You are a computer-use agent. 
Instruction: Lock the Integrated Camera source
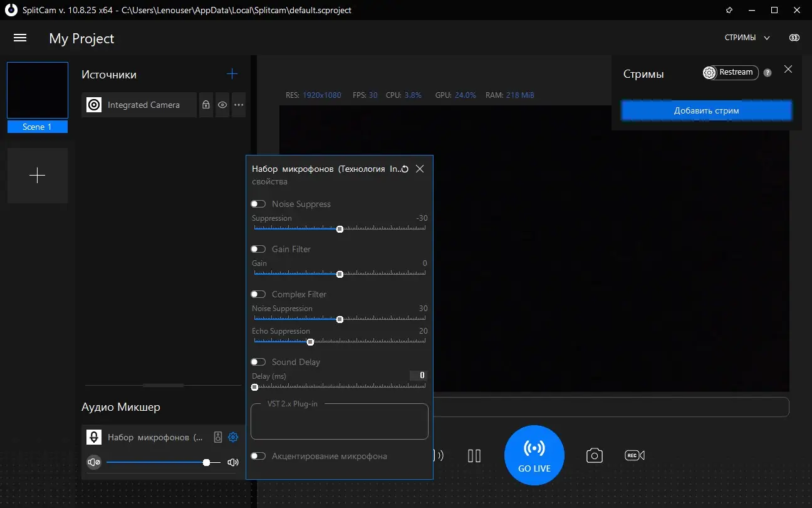tap(206, 105)
